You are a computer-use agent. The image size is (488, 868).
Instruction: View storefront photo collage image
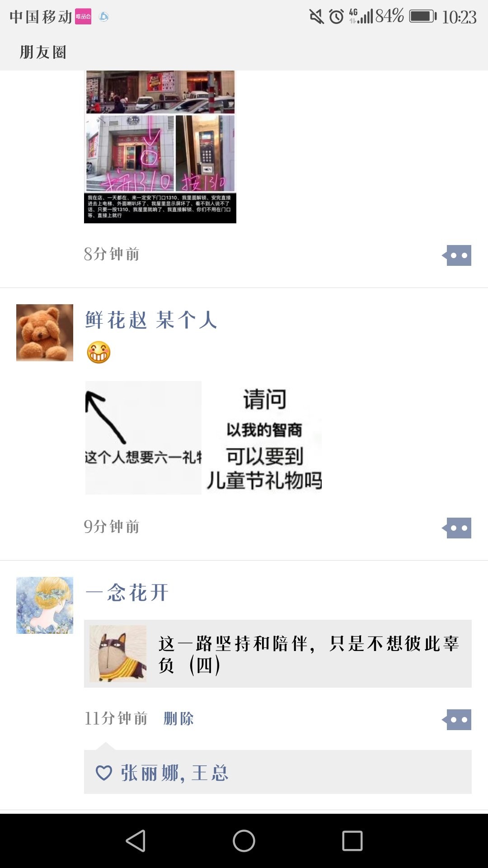coord(160,146)
